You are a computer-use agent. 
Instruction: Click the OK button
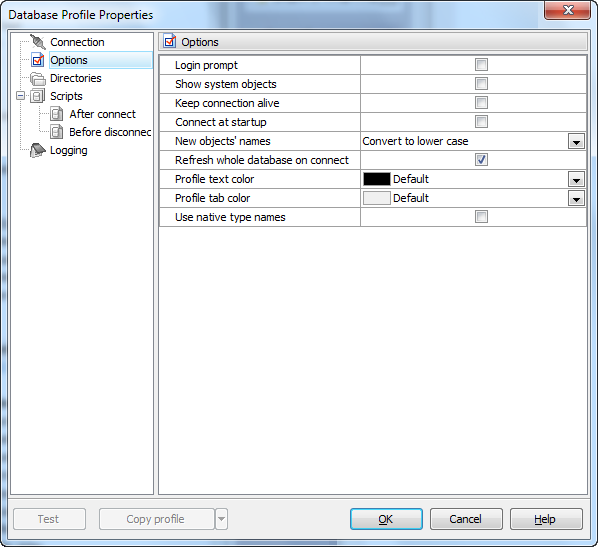pyautogui.click(x=386, y=519)
